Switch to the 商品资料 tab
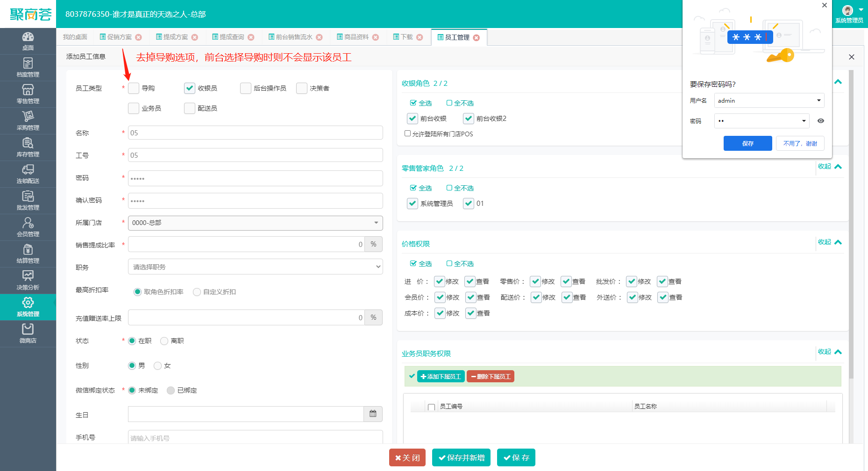 coord(356,37)
